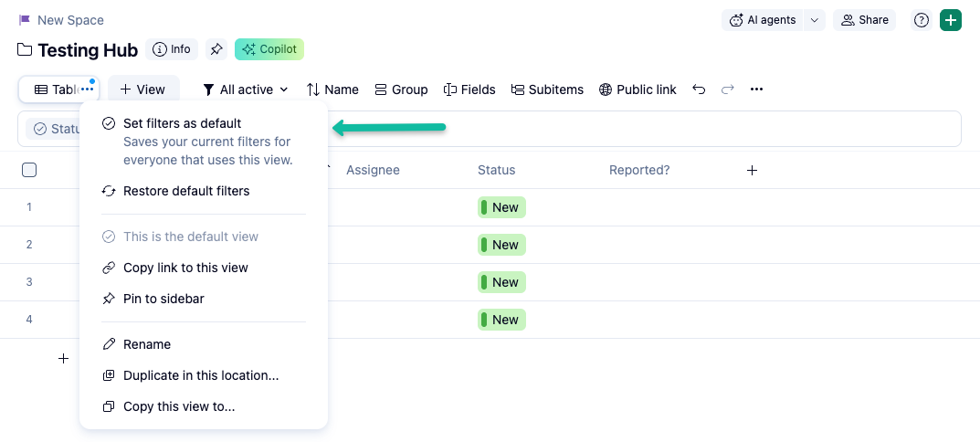Select Set filters as default
The image size is (980, 442).
click(182, 123)
